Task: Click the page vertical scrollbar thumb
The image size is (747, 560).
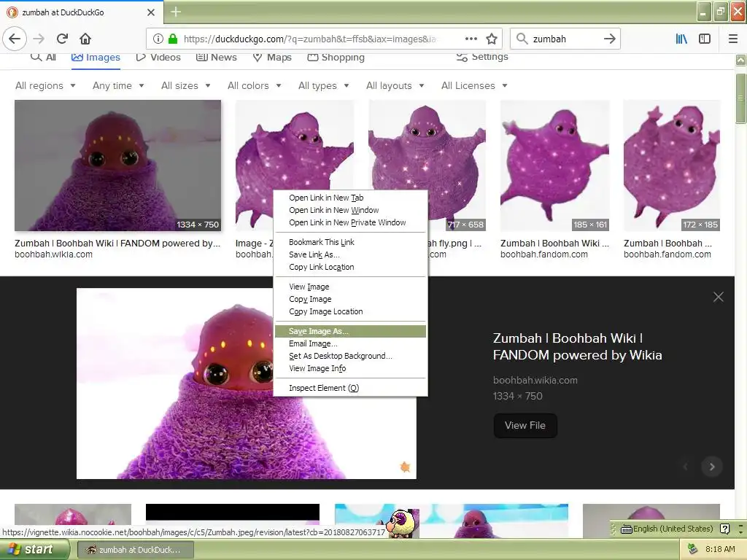Action: coord(740,98)
